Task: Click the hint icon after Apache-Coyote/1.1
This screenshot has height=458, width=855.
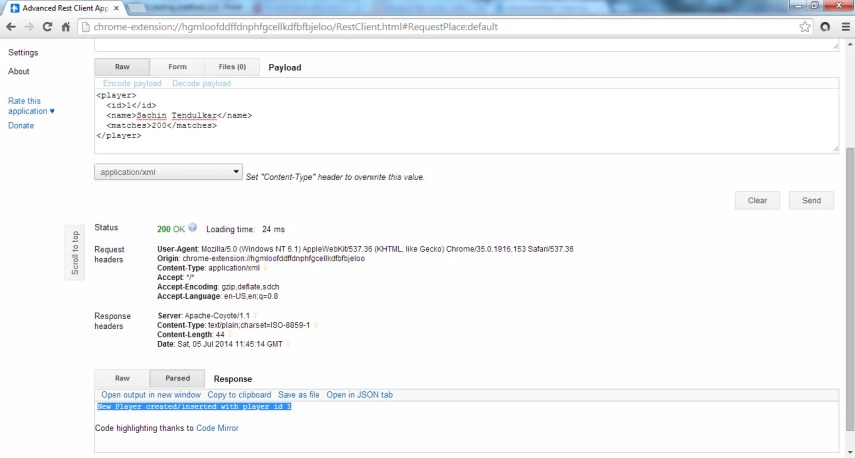Action: (255, 315)
